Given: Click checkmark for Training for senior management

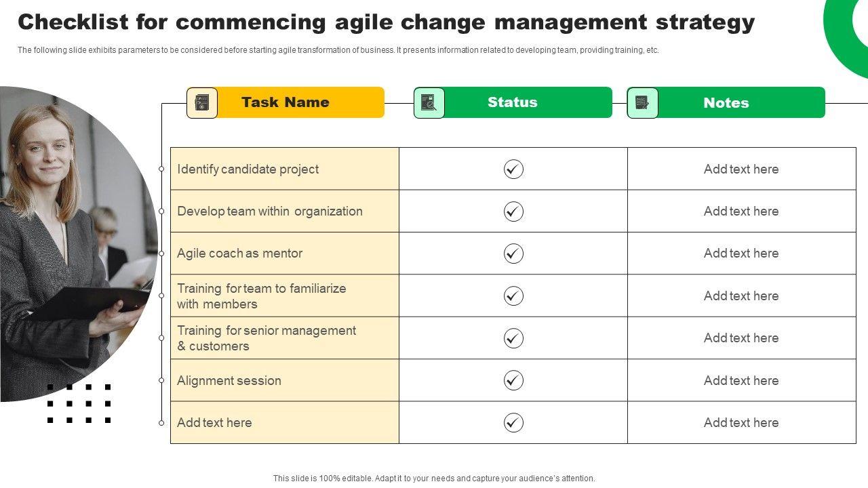Looking at the screenshot, I should (513, 338).
